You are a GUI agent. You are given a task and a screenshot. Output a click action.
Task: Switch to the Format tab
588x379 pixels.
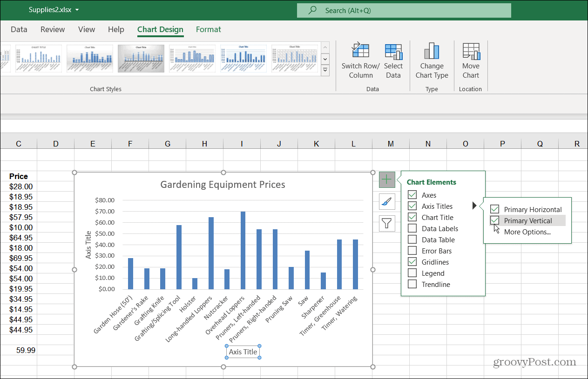point(209,29)
